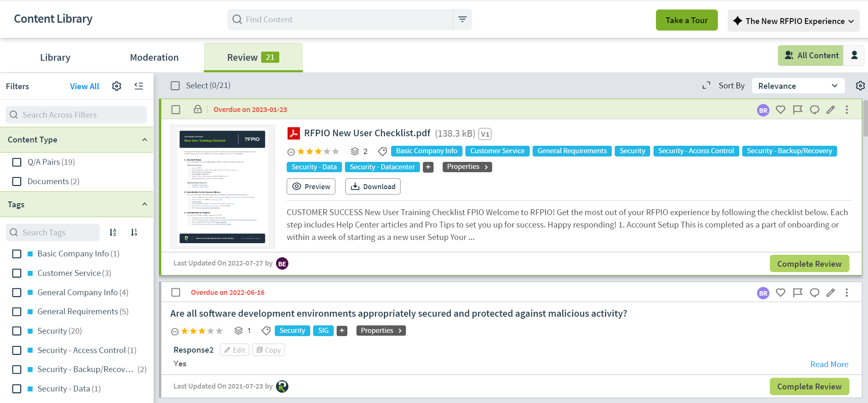Image resolution: width=868 pixels, height=403 pixels.
Task: Open RFPIO Checklist document thumbnail
Action: click(223, 187)
